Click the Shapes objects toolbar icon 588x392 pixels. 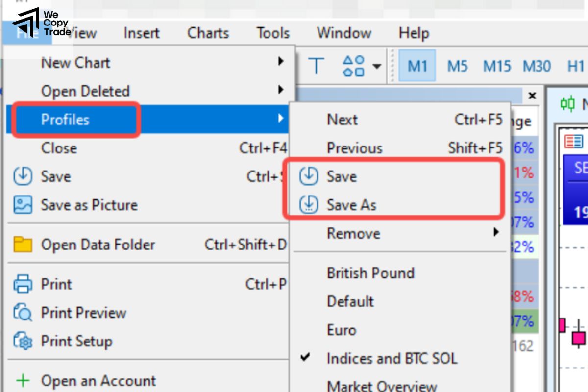353,66
